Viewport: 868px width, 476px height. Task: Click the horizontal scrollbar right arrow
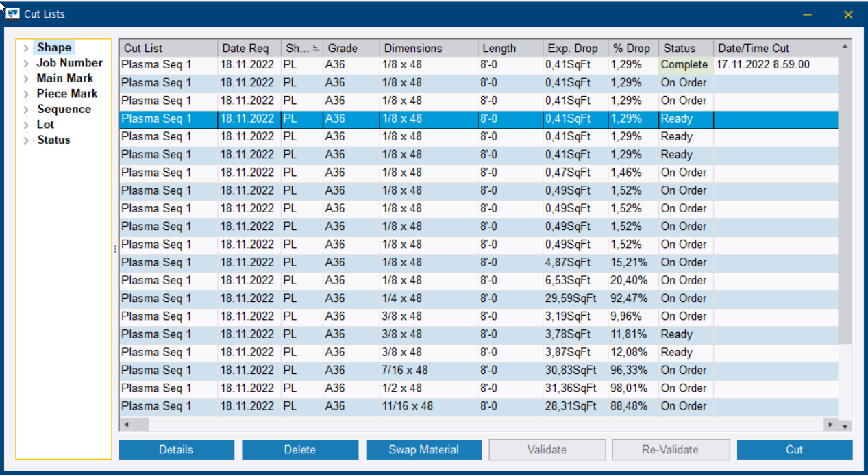click(831, 425)
